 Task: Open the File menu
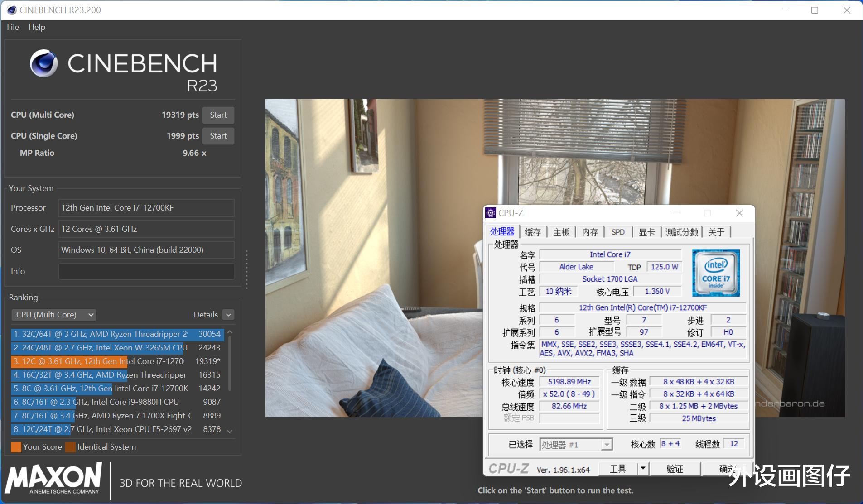[x=13, y=27]
